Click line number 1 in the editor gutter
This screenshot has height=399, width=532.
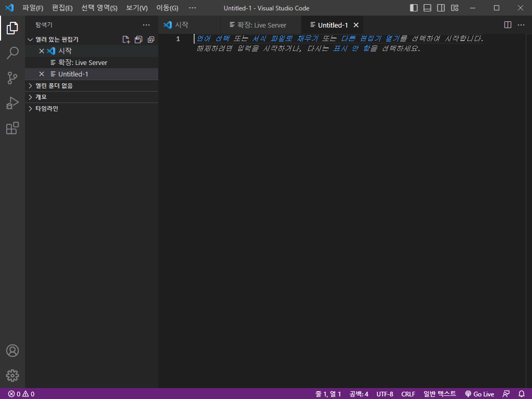click(x=178, y=39)
